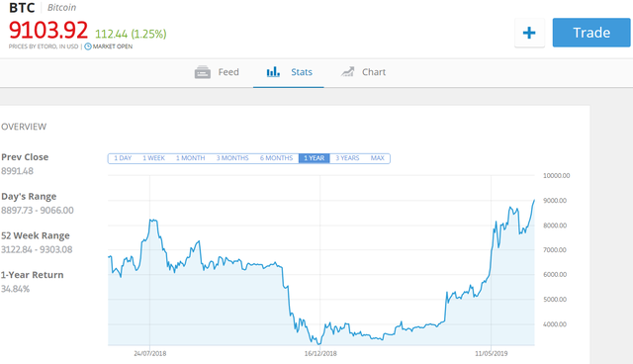633x364 pixels.
Task: Click the MARKET OPEN status text
Action: pyautogui.click(x=113, y=46)
